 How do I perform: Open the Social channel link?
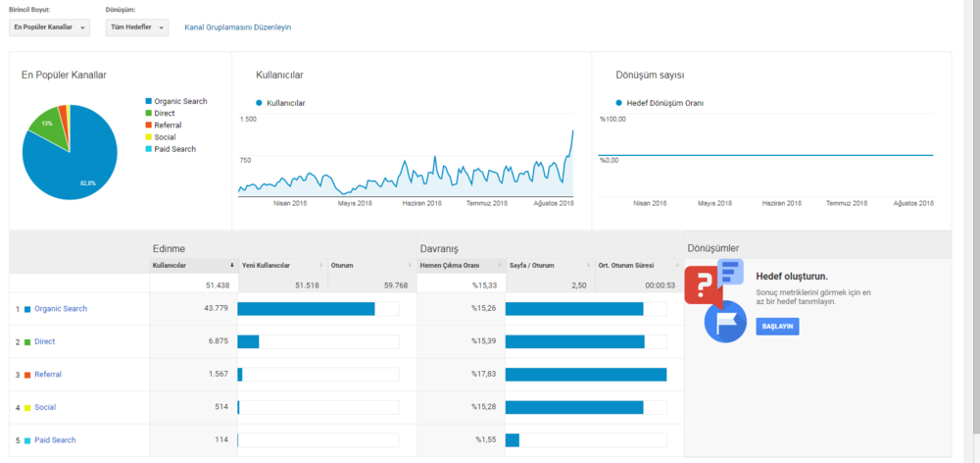(45, 407)
